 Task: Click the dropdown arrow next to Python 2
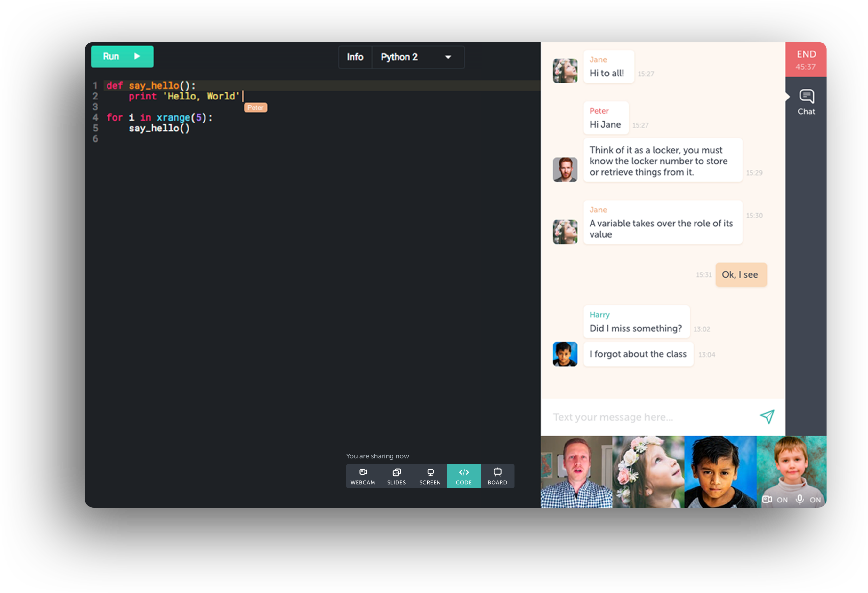(x=448, y=58)
